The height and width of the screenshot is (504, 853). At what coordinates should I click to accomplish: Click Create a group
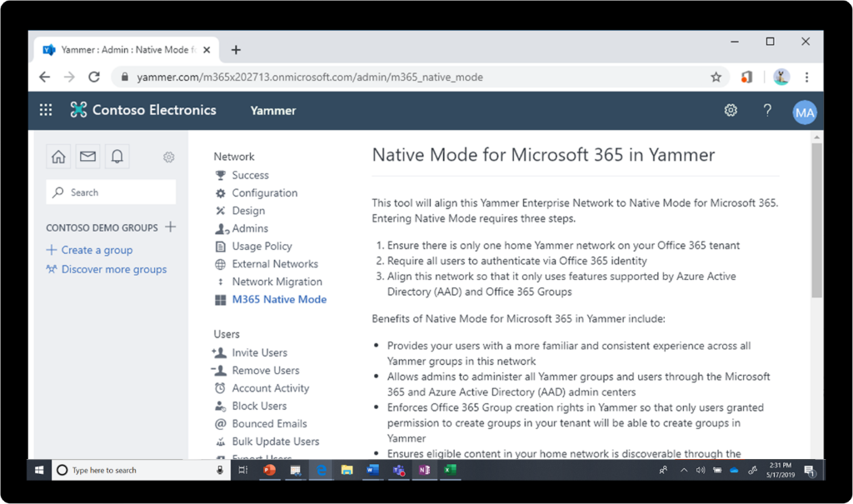(x=89, y=249)
